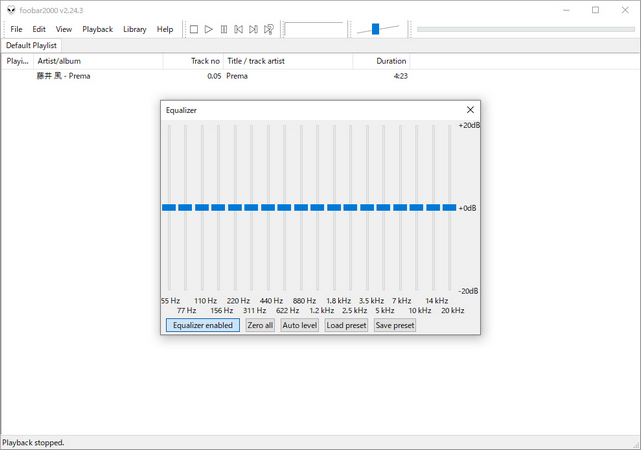Click the foobar2000 alien logo icon
The image size is (641, 450).
11,10
